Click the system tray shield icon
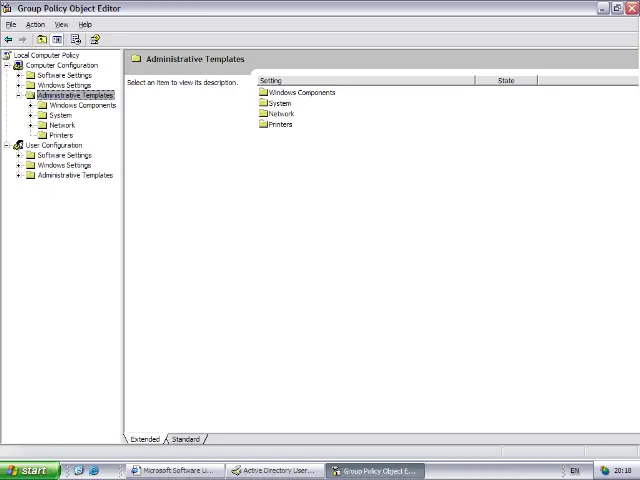 click(605, 471)
